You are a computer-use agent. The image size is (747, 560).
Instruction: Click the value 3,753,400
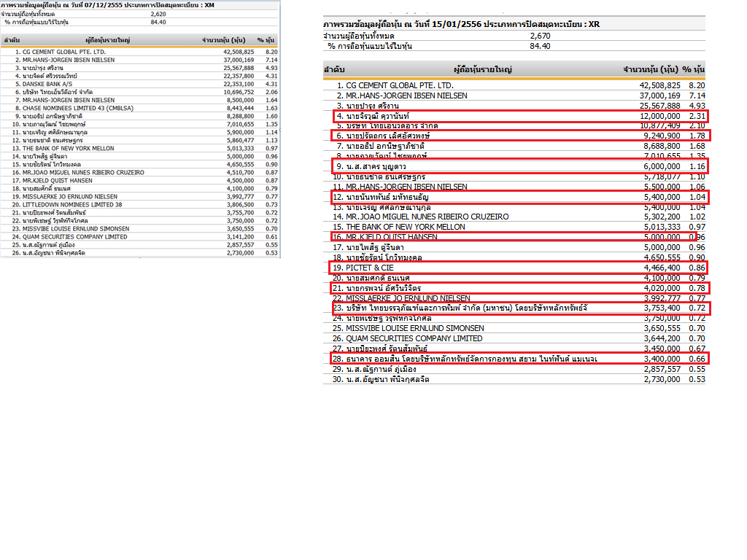662,308
